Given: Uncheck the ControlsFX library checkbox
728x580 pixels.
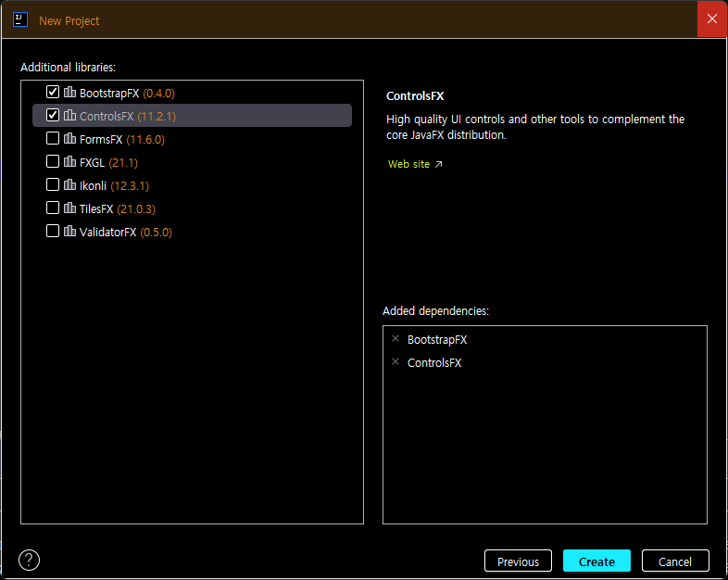Looking at the screenshot, I should click(x=53, y=115).
